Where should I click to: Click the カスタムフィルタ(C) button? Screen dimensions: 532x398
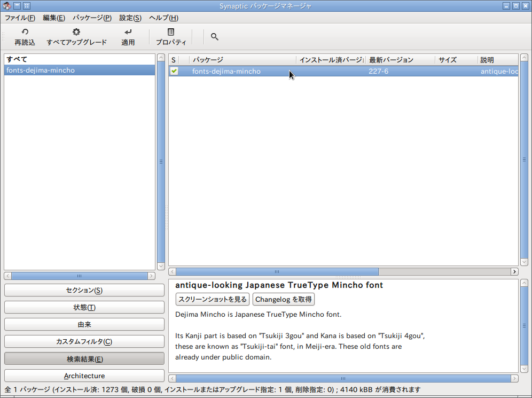pos(84,341)
